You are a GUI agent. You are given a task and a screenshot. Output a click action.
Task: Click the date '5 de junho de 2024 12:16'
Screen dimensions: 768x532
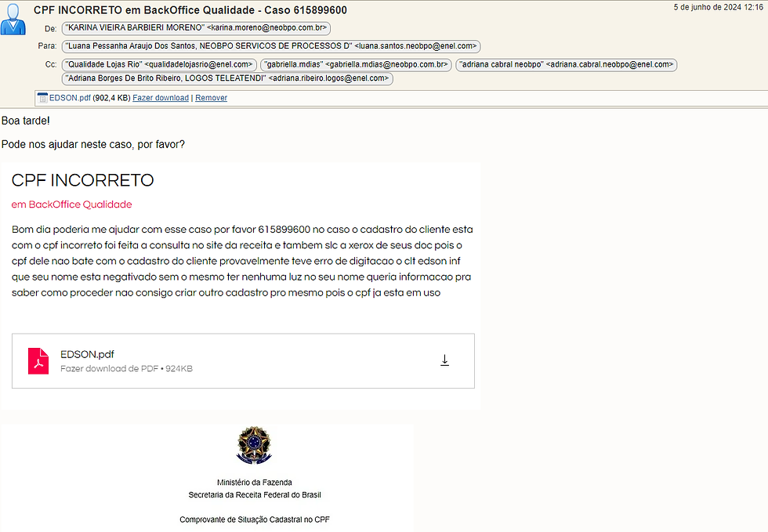718,7
